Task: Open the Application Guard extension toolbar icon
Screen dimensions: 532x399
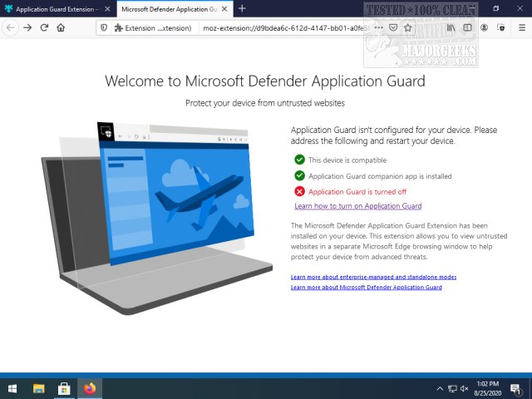Action: click(x=501, y=27)
